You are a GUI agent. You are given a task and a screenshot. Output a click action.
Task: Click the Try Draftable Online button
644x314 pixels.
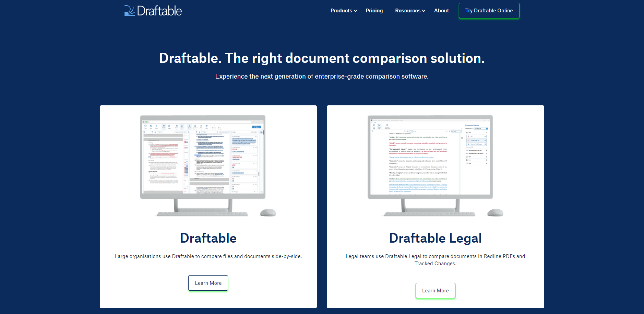tap(489, 11)
